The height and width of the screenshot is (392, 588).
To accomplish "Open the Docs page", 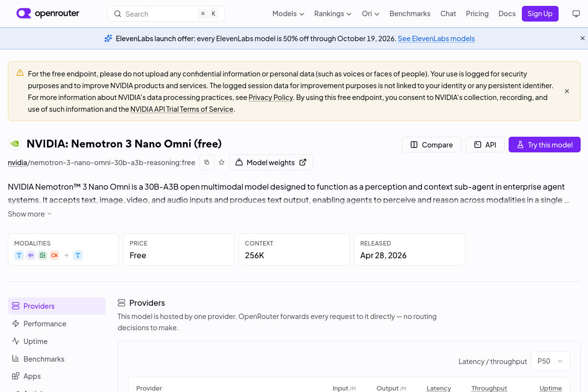I will tap(507, 14).
